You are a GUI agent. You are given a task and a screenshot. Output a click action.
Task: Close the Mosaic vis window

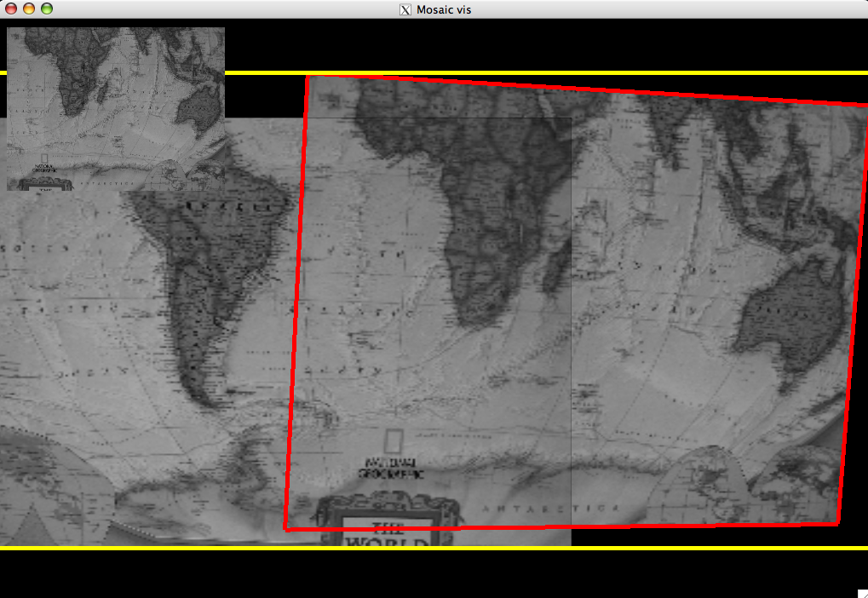click(x=10, y=9)
